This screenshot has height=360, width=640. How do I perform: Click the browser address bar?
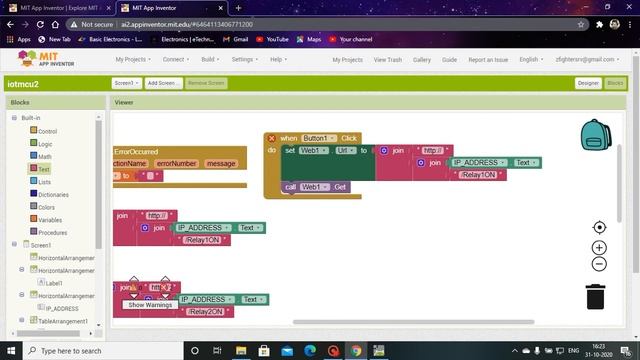point(327,24)
